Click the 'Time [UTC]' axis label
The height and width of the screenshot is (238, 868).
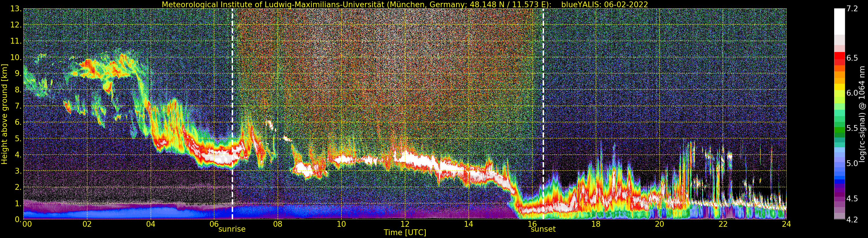click(405, 233)
